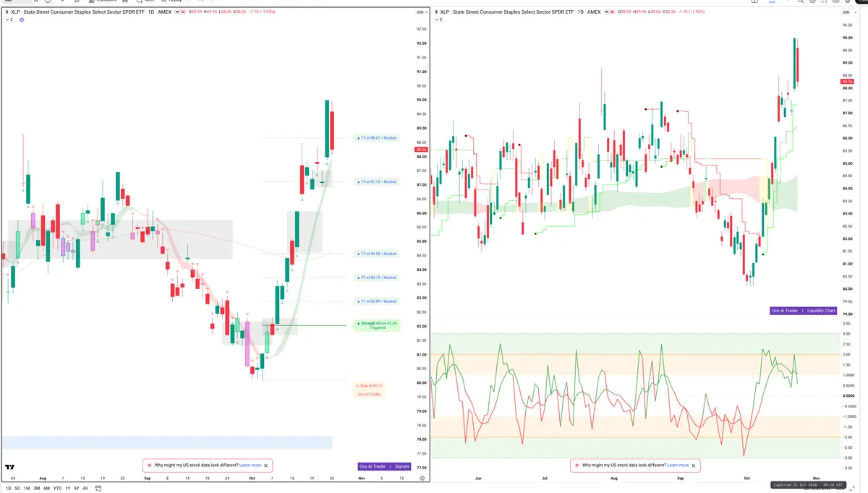
Task: Click the TradingView logo on left chart
Action: point(10,468)
